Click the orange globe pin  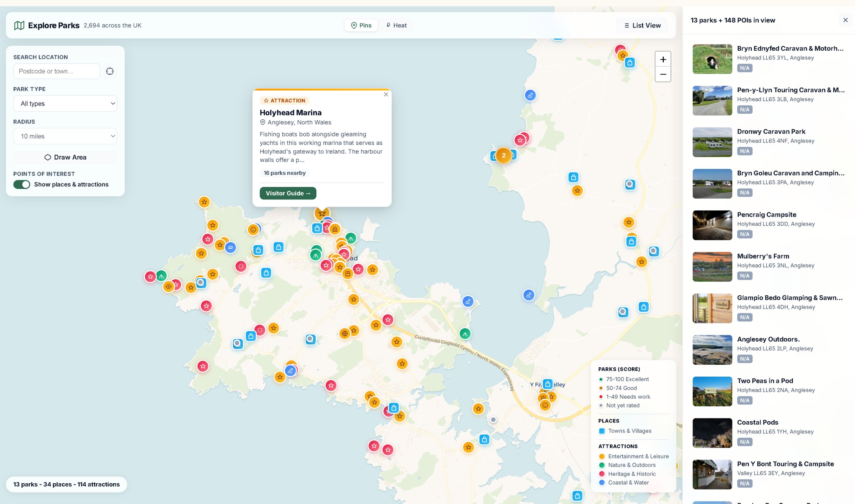344,334
